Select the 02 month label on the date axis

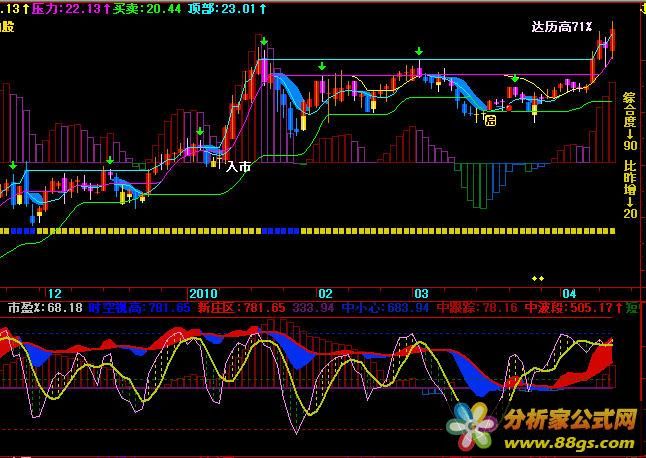click(325, 294)
